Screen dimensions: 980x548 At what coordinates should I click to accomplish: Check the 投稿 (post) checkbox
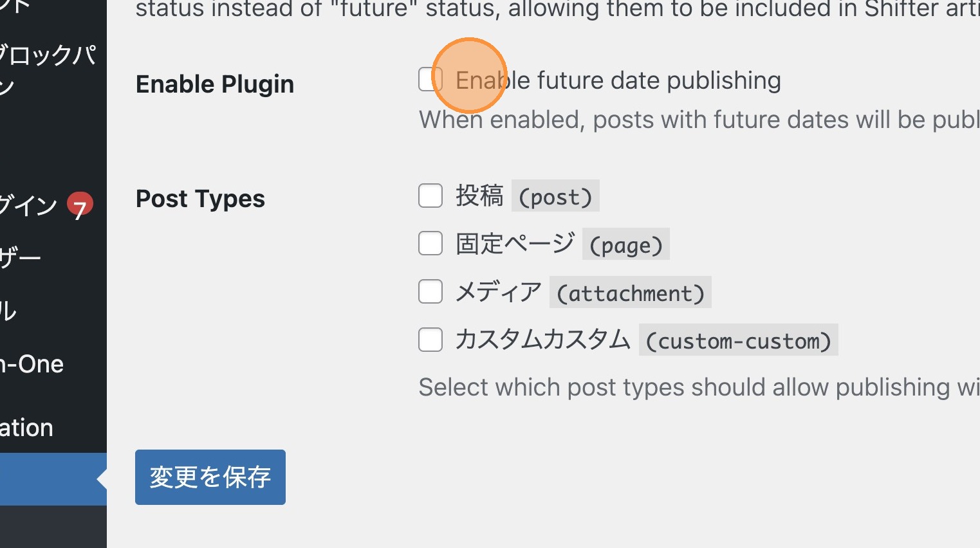coord(430,196)
